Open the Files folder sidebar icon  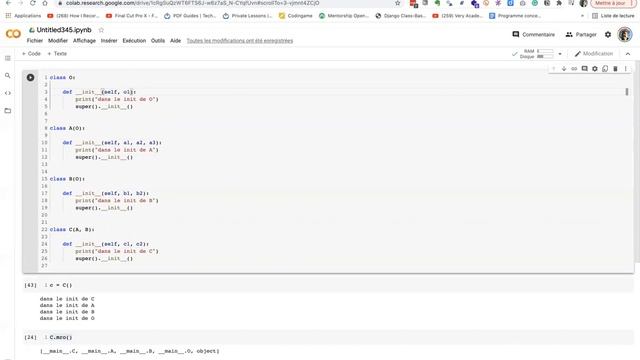(8, 111)
